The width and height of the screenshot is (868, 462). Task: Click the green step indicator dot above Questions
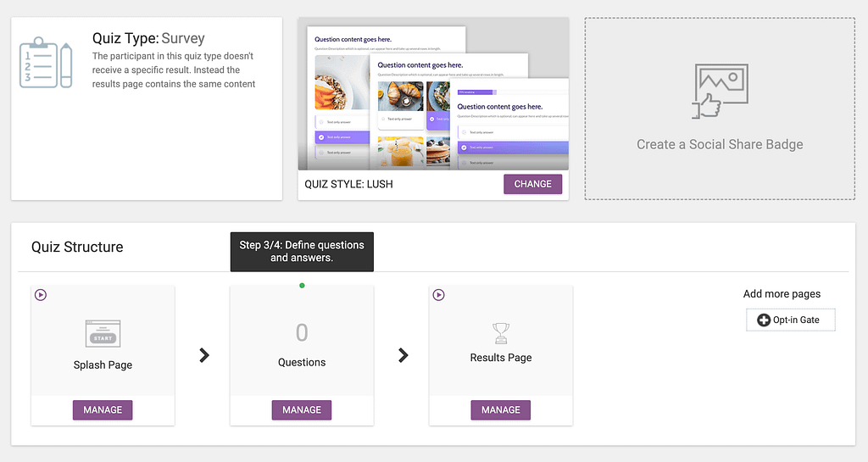pyautogui.click(x=302, y=286)
